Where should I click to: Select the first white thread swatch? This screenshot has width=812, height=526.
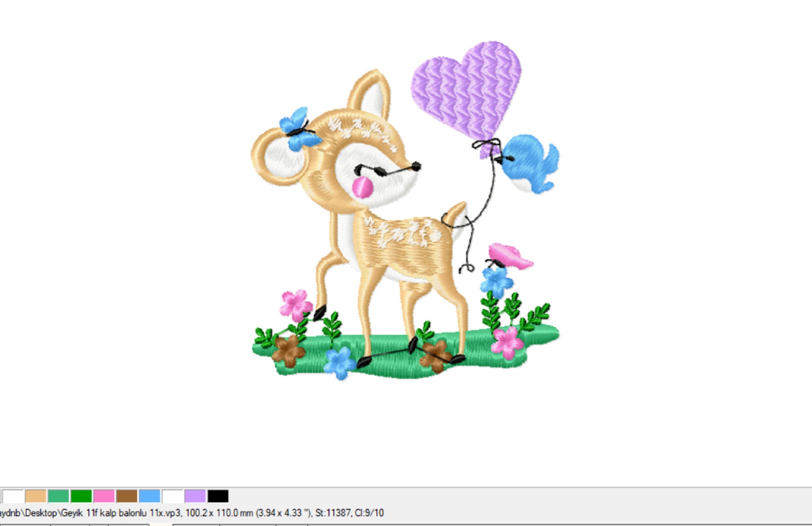tap(12, 496)
